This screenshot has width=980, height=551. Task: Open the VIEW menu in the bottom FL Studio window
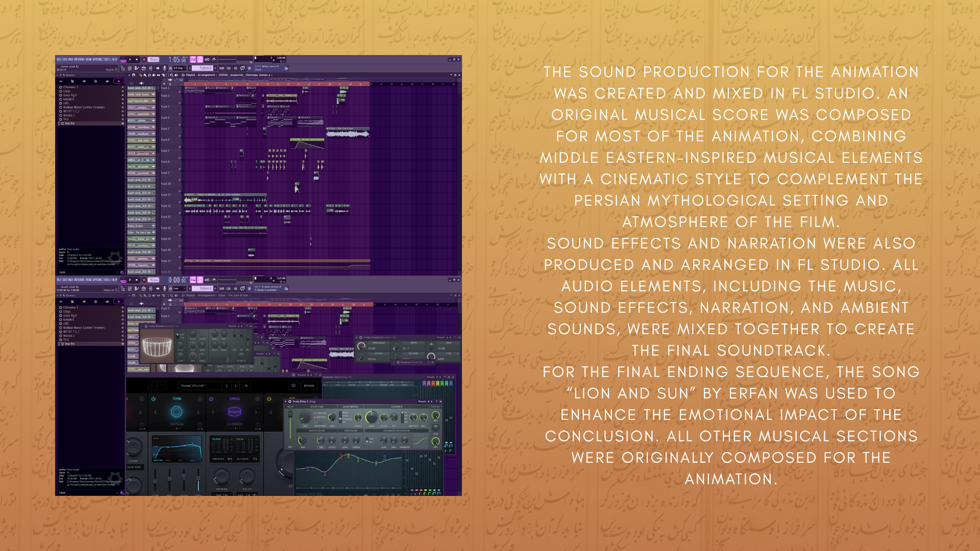point(89,280)
